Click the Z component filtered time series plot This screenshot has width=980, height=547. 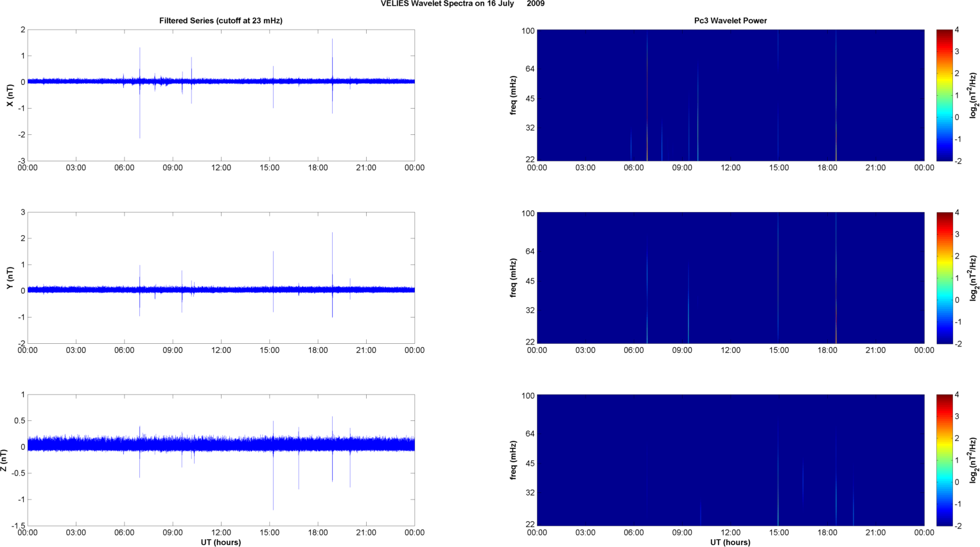point(221,460)
